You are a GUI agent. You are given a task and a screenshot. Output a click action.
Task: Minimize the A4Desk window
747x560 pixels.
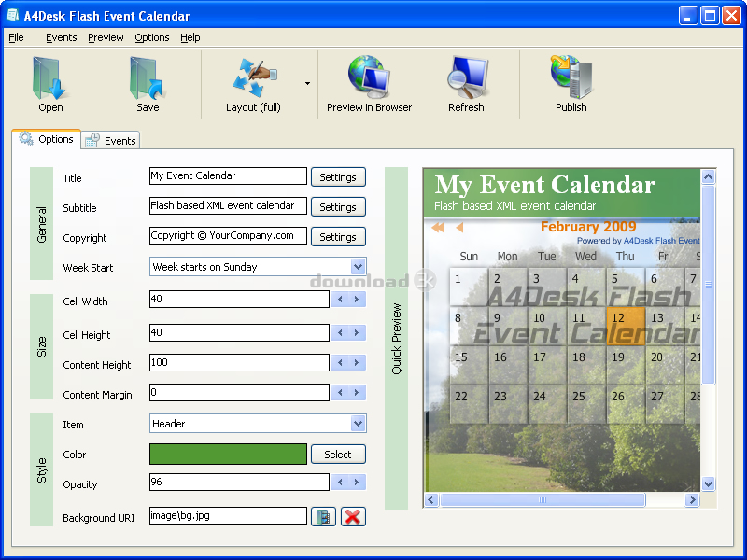tap(687, 16)
